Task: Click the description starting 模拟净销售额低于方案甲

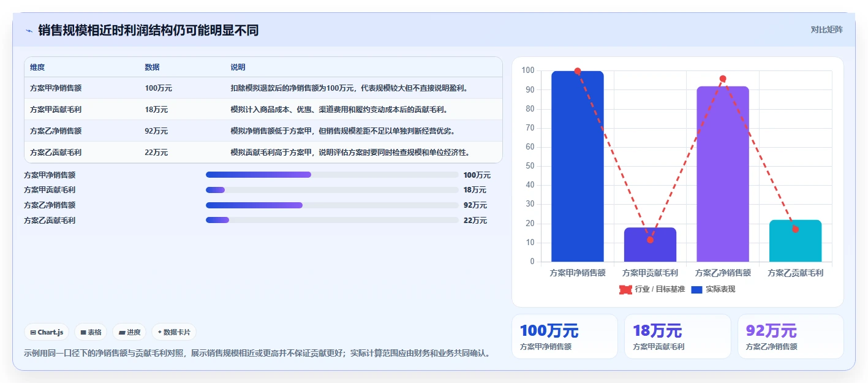Action: coord(343,131)
